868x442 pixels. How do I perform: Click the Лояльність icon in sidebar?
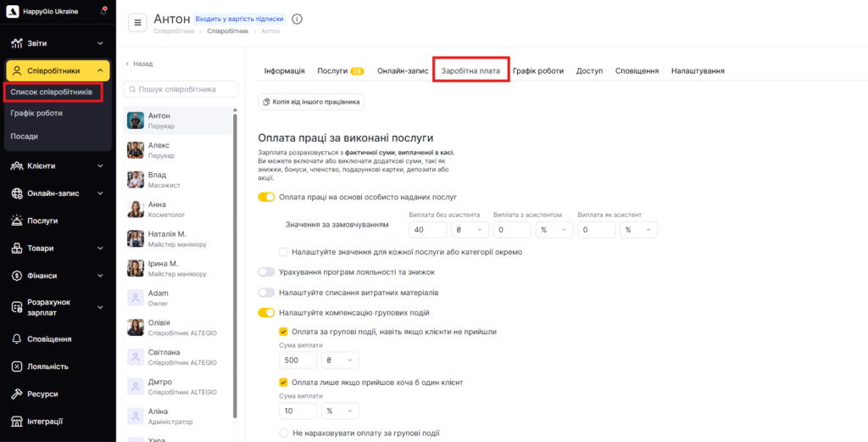[18, 366]
